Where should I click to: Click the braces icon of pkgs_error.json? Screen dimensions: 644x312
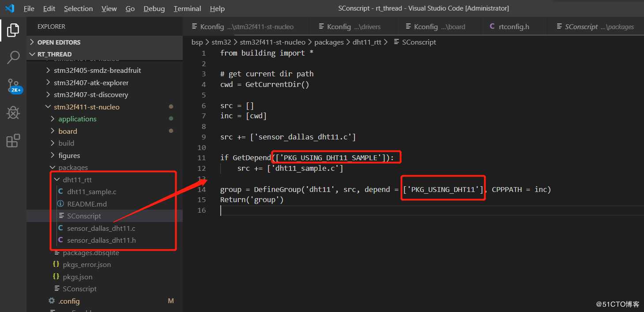[x=56, y=265]
